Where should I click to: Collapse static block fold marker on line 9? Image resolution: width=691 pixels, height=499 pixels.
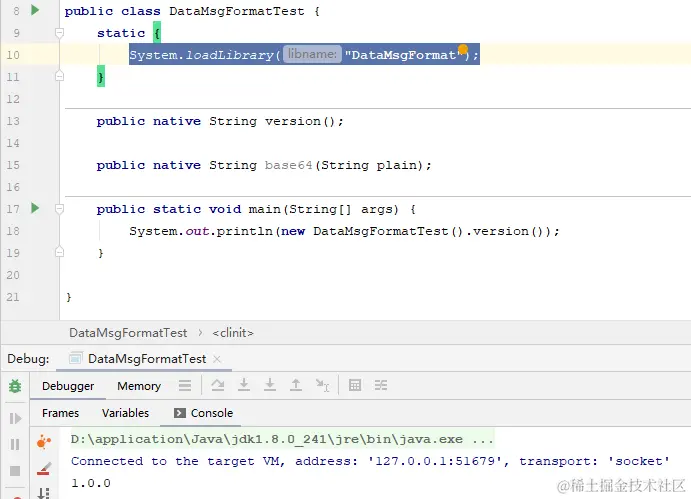click(x=59, y=33)
